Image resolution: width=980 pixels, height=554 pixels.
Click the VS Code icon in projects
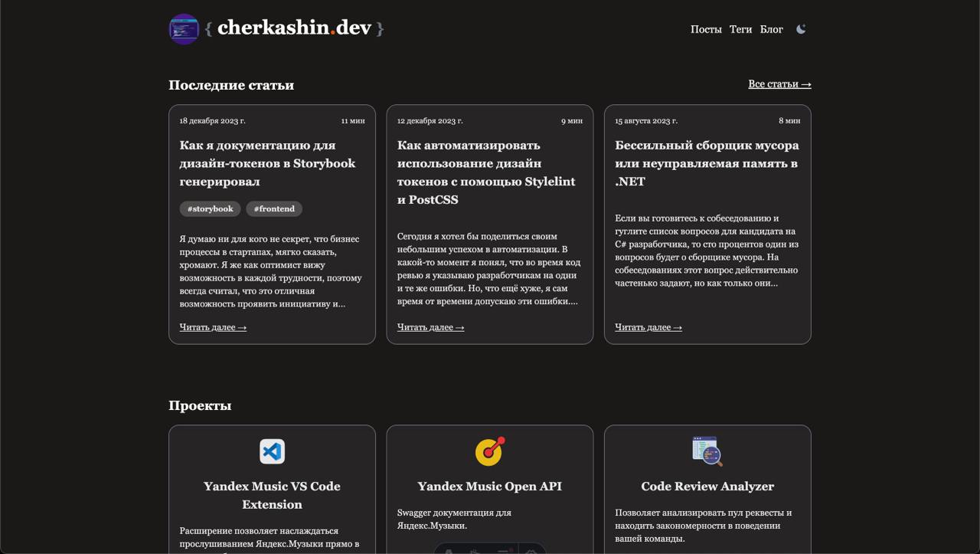[272, 451]
